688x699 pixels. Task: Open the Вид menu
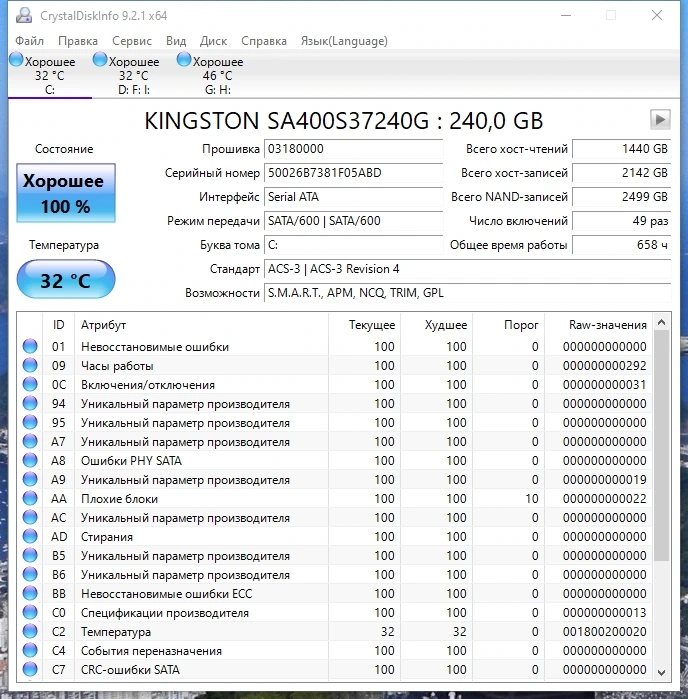176,41
